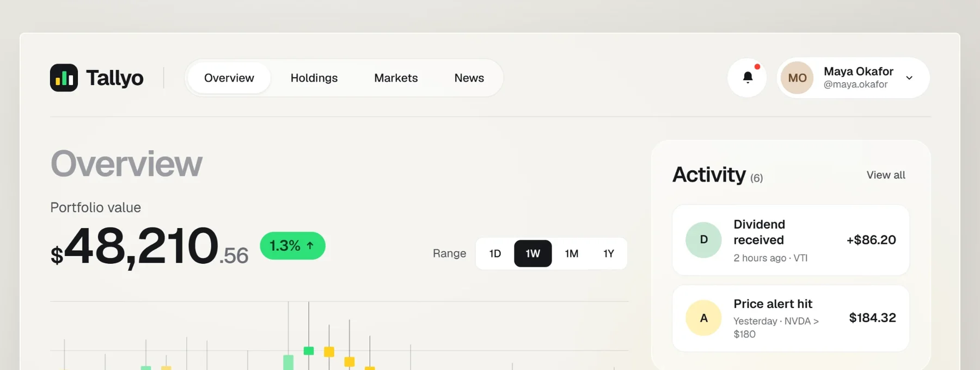Click the Tallyo bar-chart logo icon
The height and width of the screenshot is (370, 980).
click(64, 78)
